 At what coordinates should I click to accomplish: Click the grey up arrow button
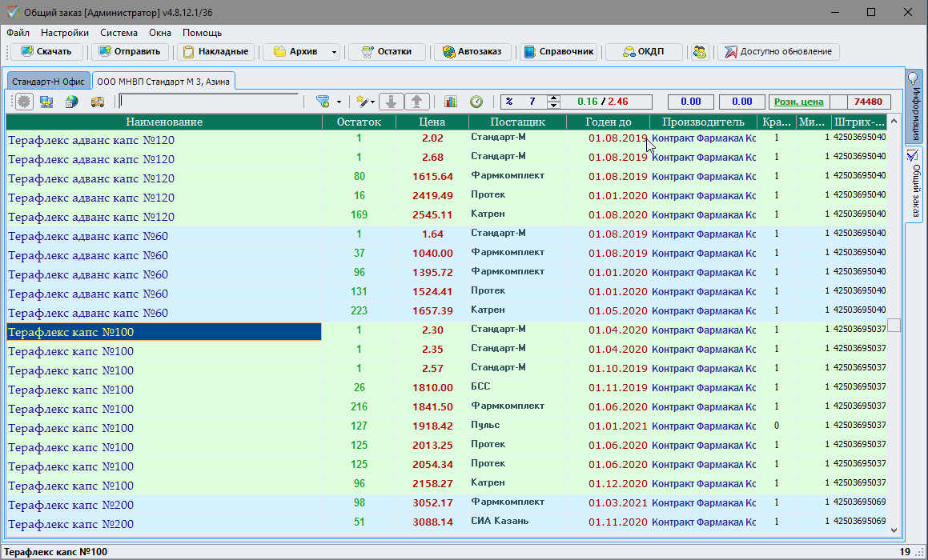click(416, 102)
